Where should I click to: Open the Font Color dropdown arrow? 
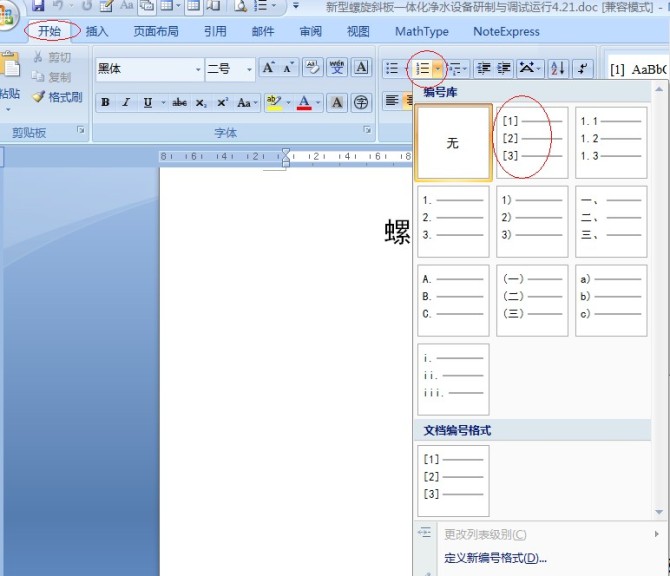[318, 103]
